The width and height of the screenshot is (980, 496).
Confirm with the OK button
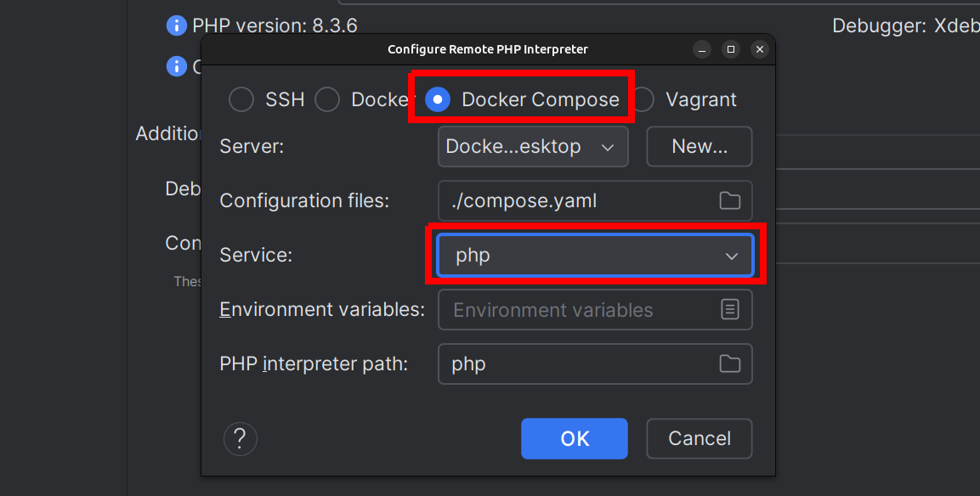pos(575,438)
